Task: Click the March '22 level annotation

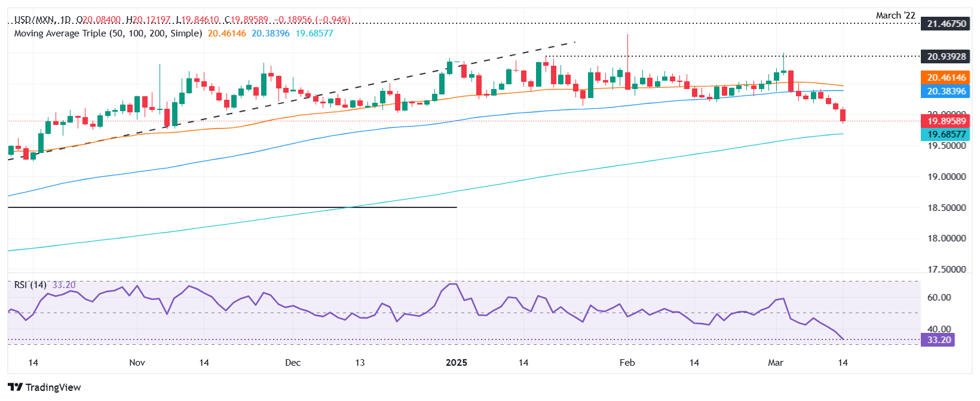Action: 895,16
